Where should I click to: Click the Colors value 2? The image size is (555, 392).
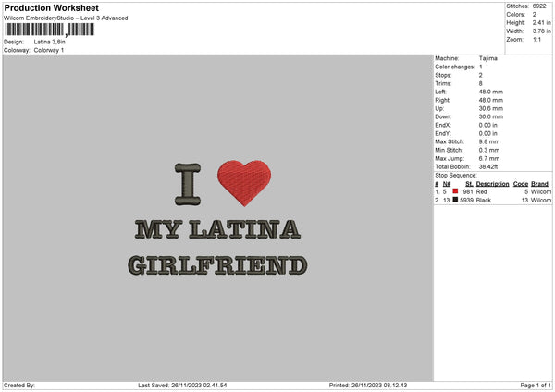coord(535,15)
